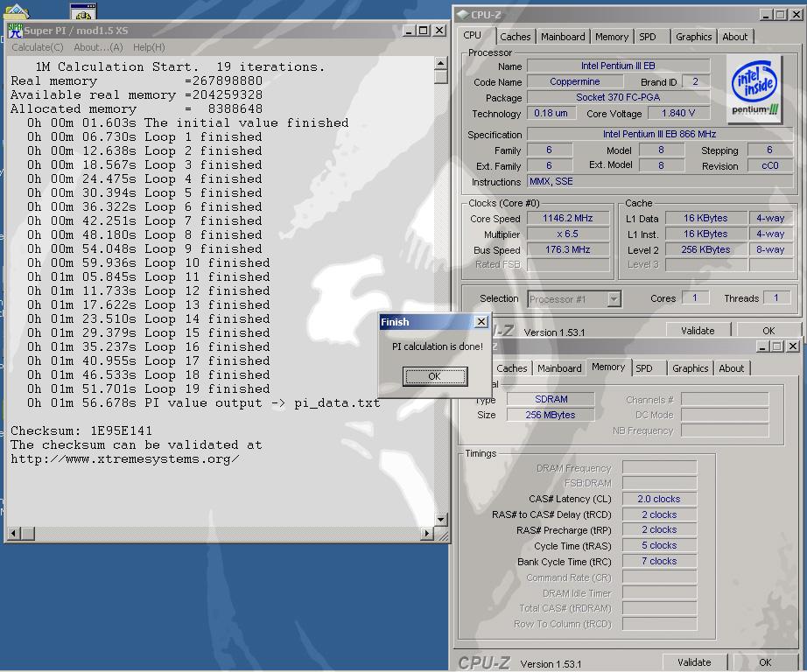Click the Core Speed 1146.2 MHz field

point(568,218)
